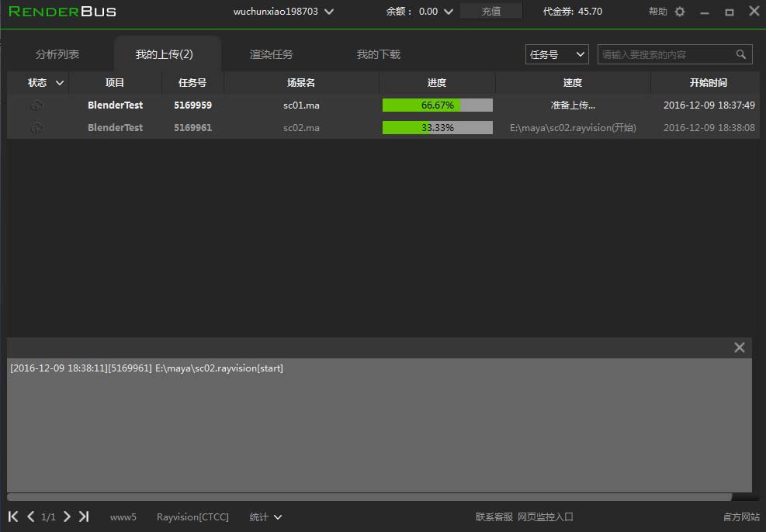Open 渲染任务 tab
This screenshot has width=766, height=532.
(x=271, y=54)
